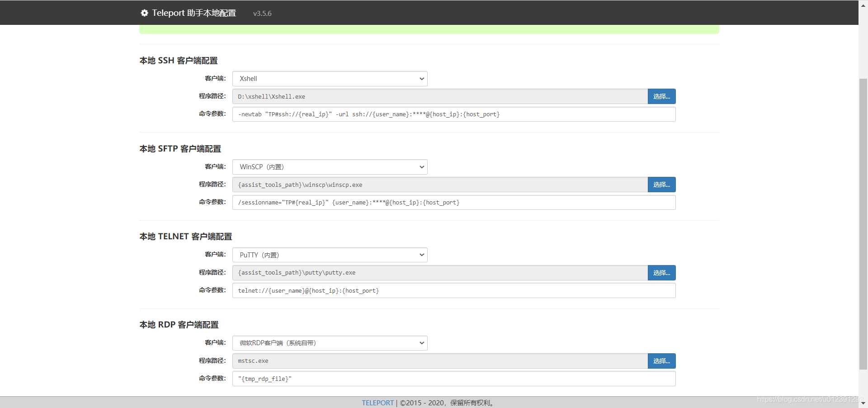Click 选择 button for winscp.exe path
The image size is (868, 408).
click(x=661, y=185)
